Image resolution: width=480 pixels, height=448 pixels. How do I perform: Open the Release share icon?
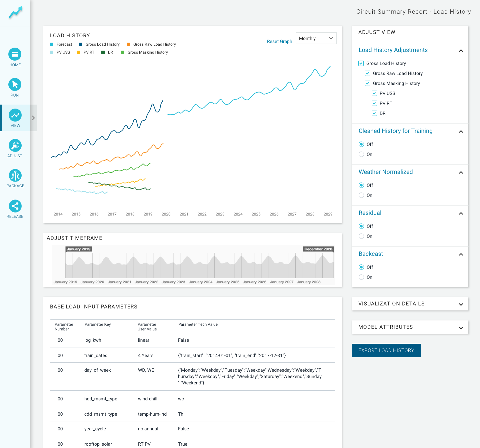(x=15, y=206)
